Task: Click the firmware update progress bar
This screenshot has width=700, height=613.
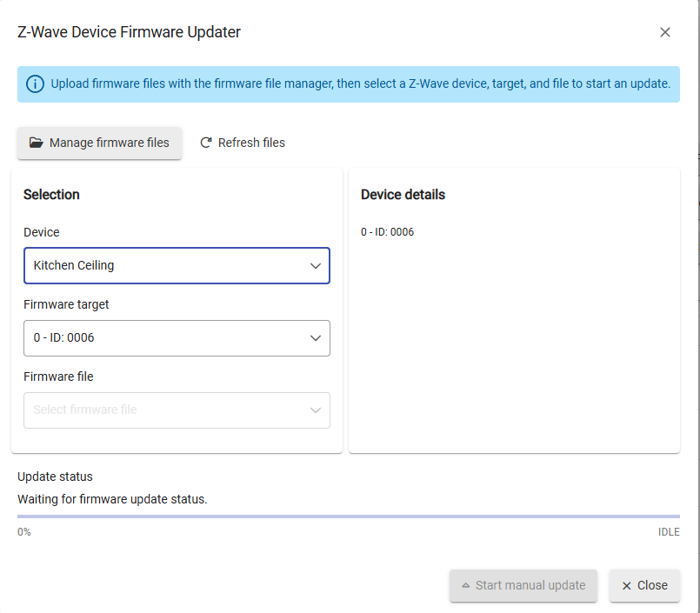Action: click(349, 516)
